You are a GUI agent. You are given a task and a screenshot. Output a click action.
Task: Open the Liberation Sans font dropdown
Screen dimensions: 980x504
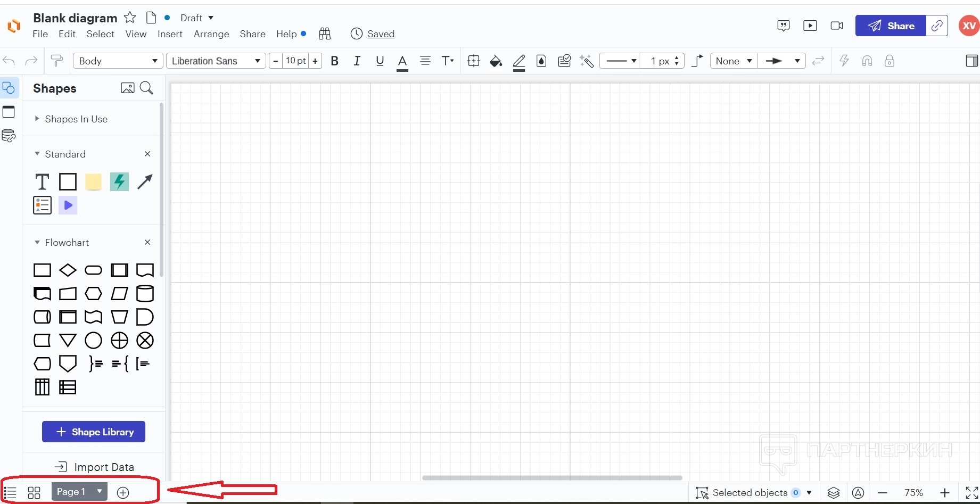[216, 61]
